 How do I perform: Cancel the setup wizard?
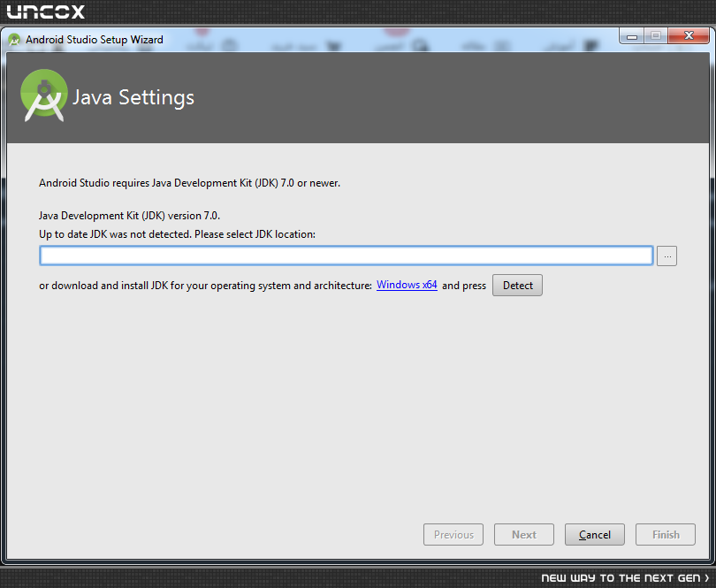[x=595, y=535]
